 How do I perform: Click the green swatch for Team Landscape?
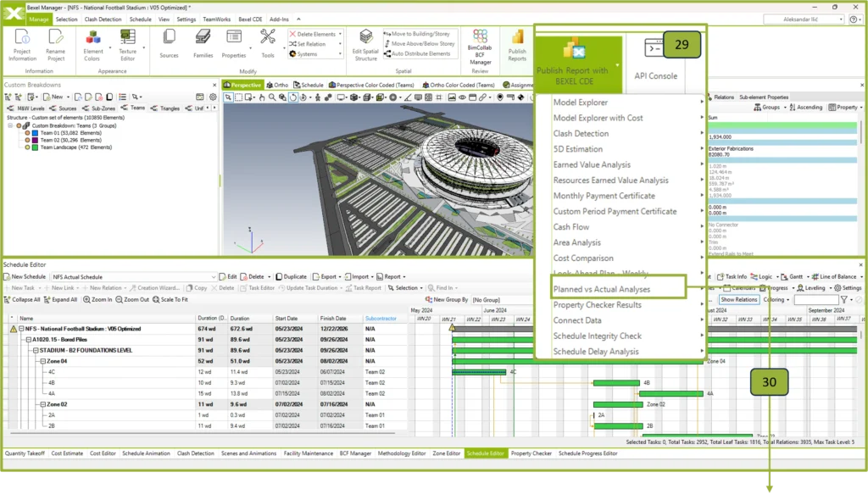pos(35,147)
